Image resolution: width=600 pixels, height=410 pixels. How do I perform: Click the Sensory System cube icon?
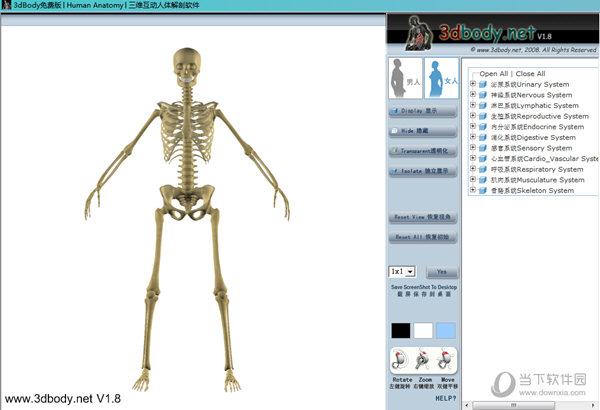point(483,148)
